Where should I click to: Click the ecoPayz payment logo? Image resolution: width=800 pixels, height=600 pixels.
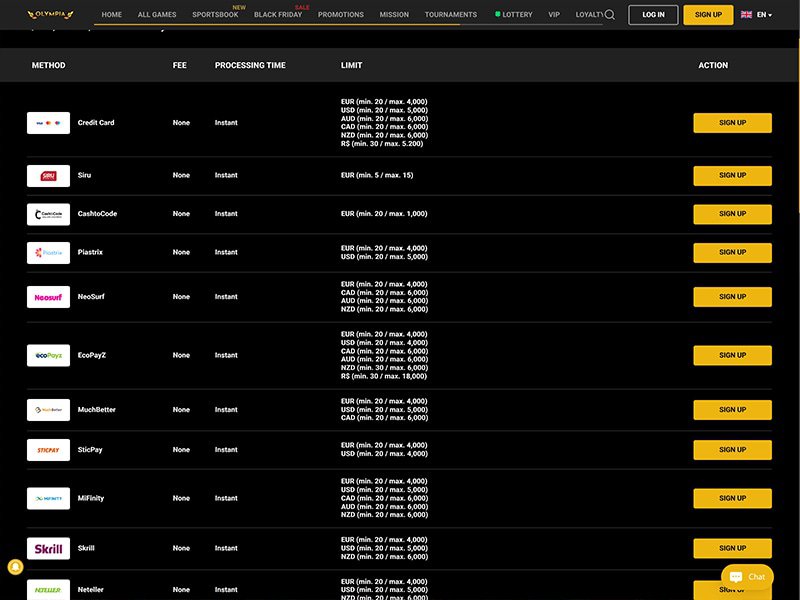coord(48,356)
